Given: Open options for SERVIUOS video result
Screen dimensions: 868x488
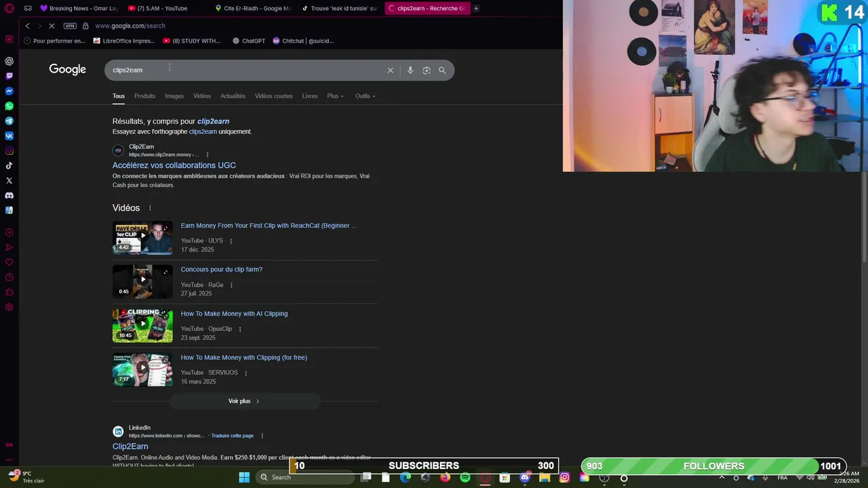Looking at the screenshot, I should pos(245,373).
